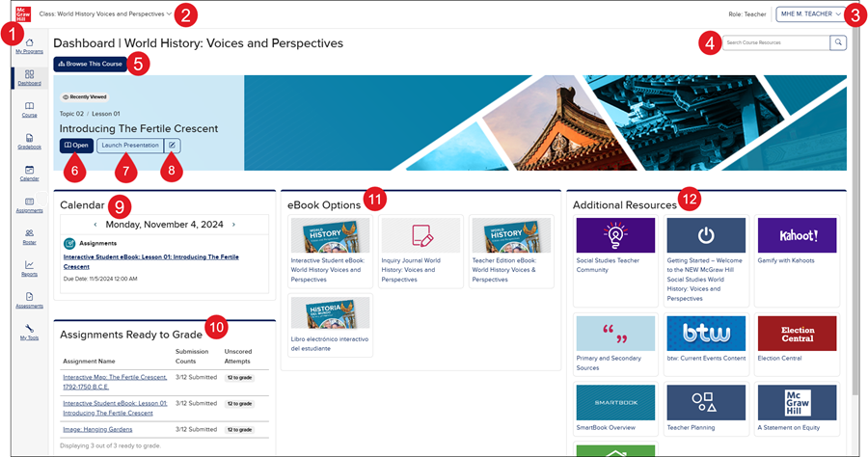
Task: Select the Gradebook sidebar icon
Action: tap(29, 141)
